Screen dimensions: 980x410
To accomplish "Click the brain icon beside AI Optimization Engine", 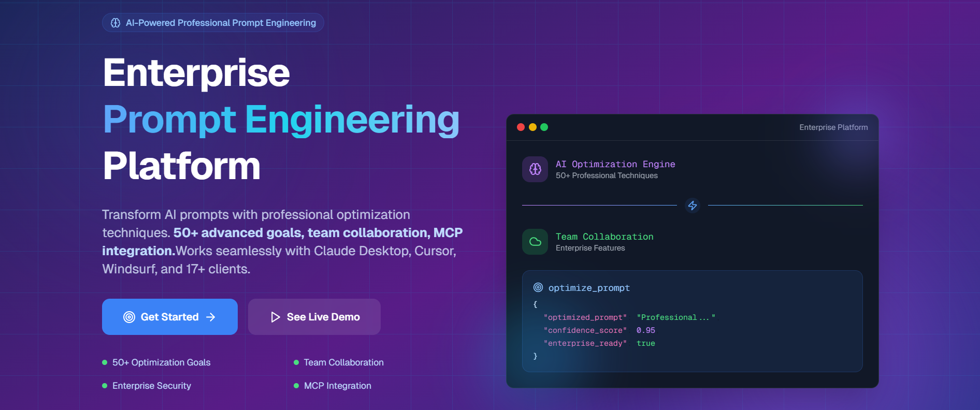I will 535,169.
